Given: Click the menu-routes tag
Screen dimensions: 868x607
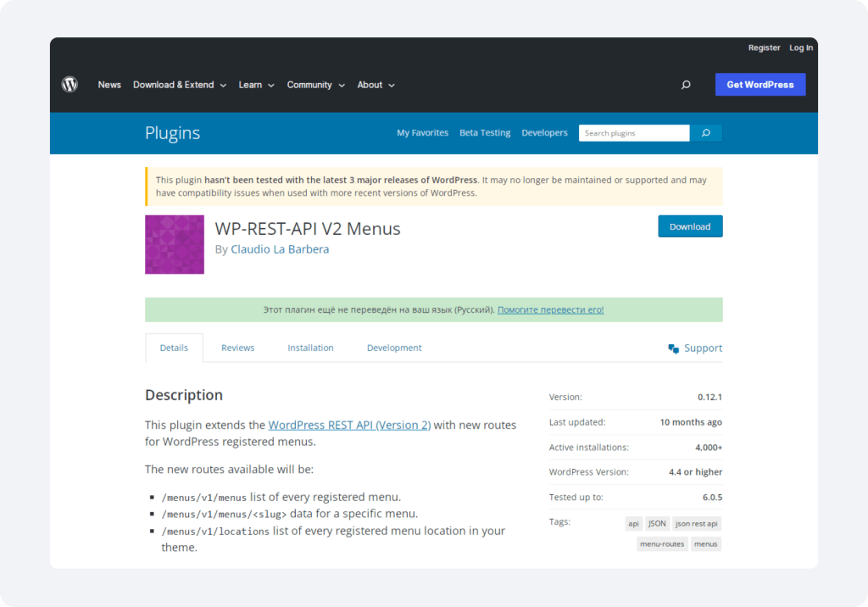Looking at the screenshot, I should click(662, 544).
